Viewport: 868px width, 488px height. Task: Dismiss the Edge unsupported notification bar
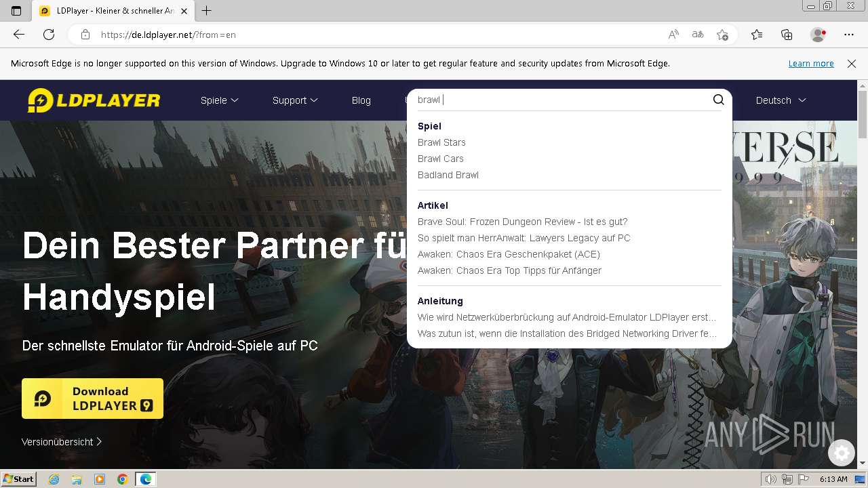click(x=852, y=64)
